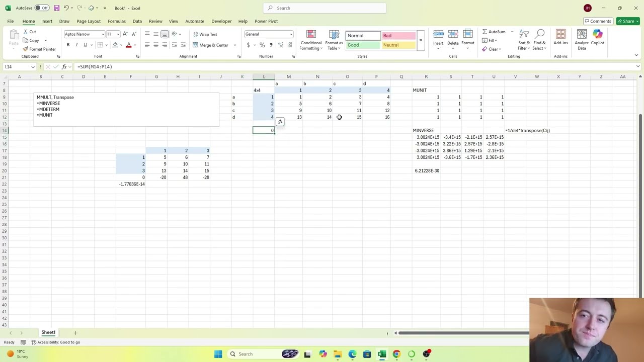Viewport: 644px width, 362px height.
Task: Switch to the Formulas tab
Action: pyautogui.click(x=116, y=21)
